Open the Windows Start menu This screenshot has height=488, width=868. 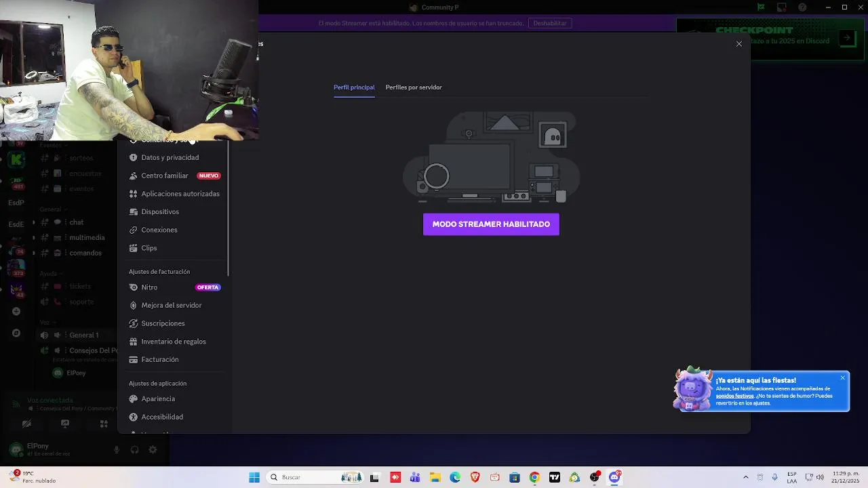pos(254,477)
